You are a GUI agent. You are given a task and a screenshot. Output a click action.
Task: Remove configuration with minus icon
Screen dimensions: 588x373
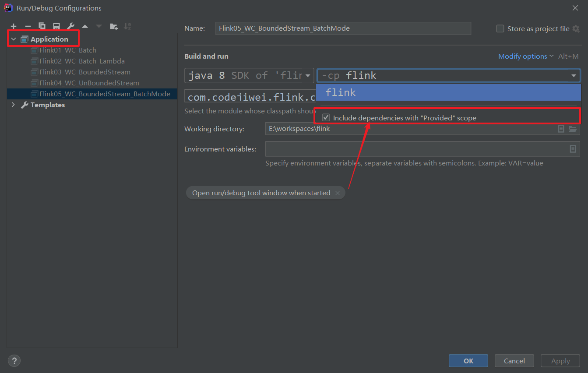28,27
